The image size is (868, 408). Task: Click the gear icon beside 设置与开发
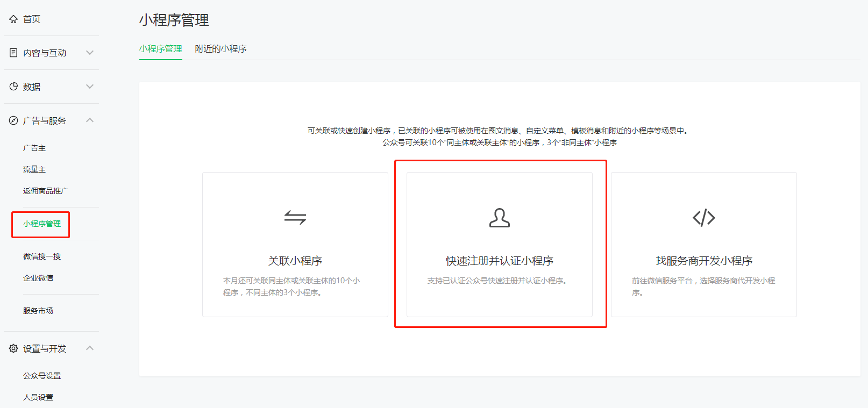13,348
